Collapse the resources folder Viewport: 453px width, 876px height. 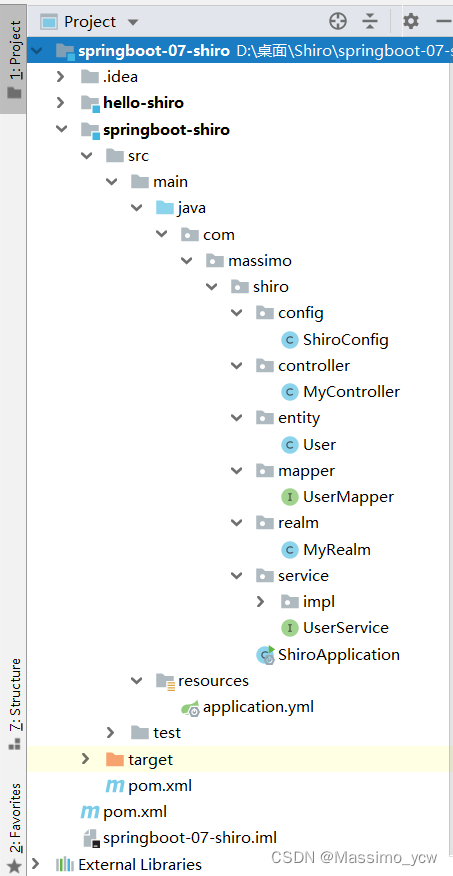(x=136, y=680)
